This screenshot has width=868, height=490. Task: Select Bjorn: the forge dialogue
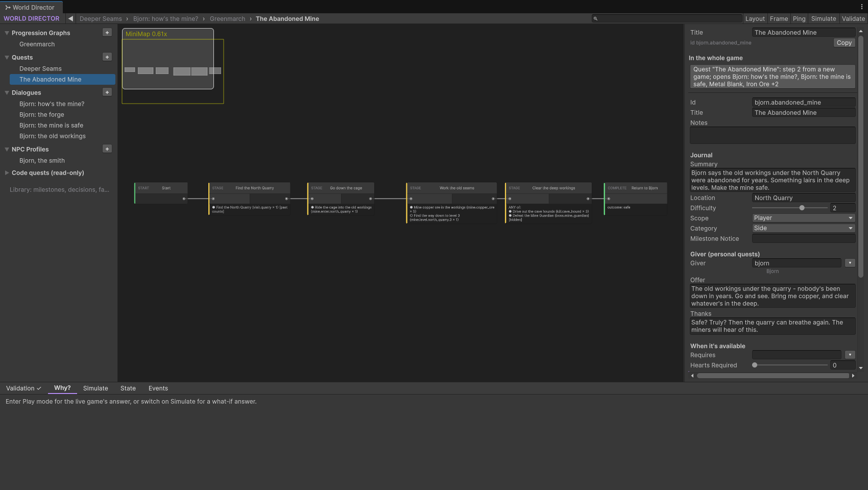(42, 115)
